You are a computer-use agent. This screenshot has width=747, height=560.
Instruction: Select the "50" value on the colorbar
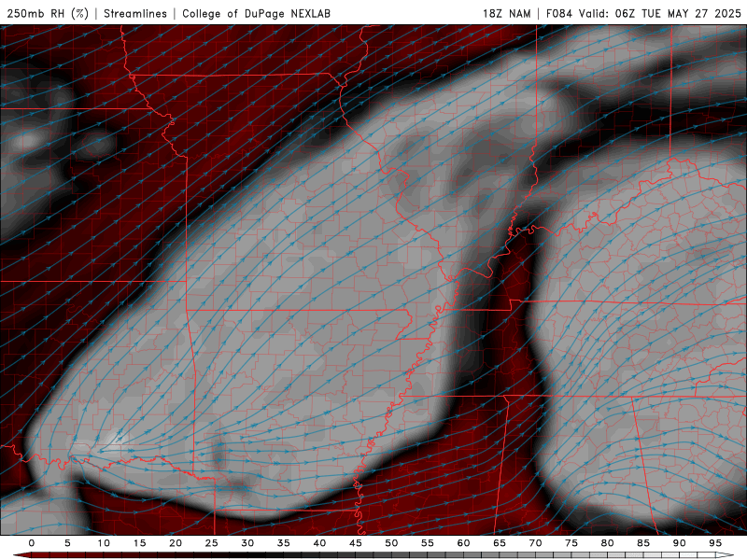[391, 543]
